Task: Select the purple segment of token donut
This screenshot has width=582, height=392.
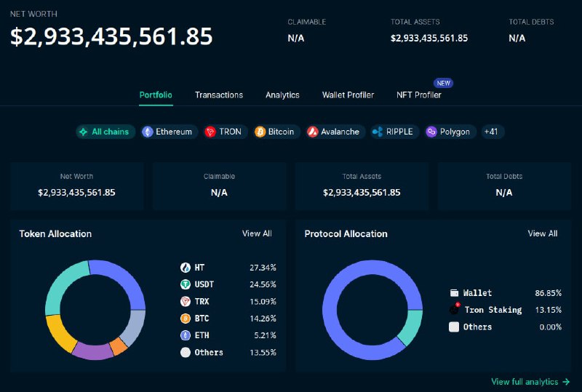Action: point(93,352)
